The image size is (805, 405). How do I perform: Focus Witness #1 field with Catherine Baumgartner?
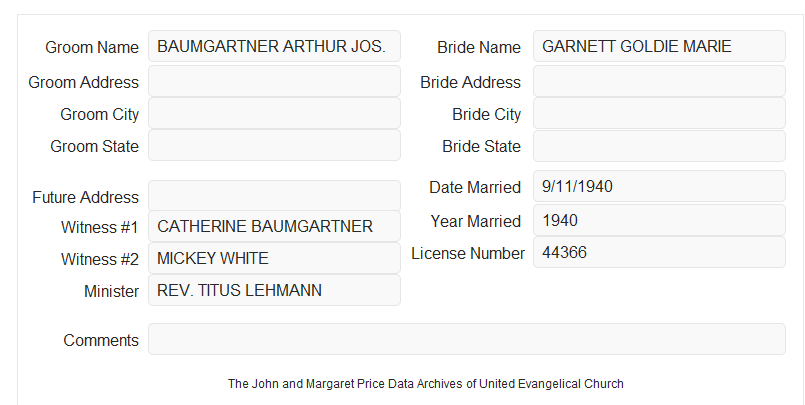tap(274, 226)
